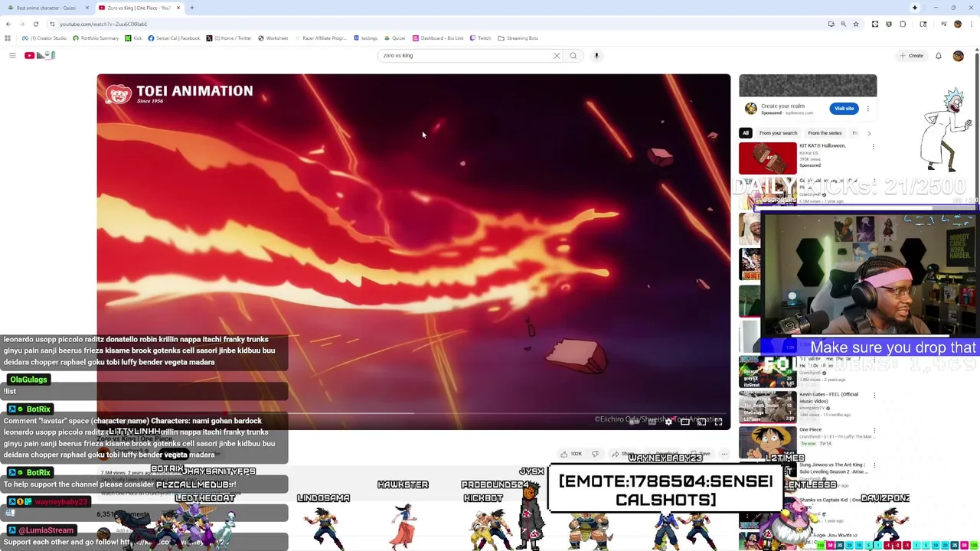Clear the search box with X
The width and height of the screenshot is (980, 551).
[557, 55]
